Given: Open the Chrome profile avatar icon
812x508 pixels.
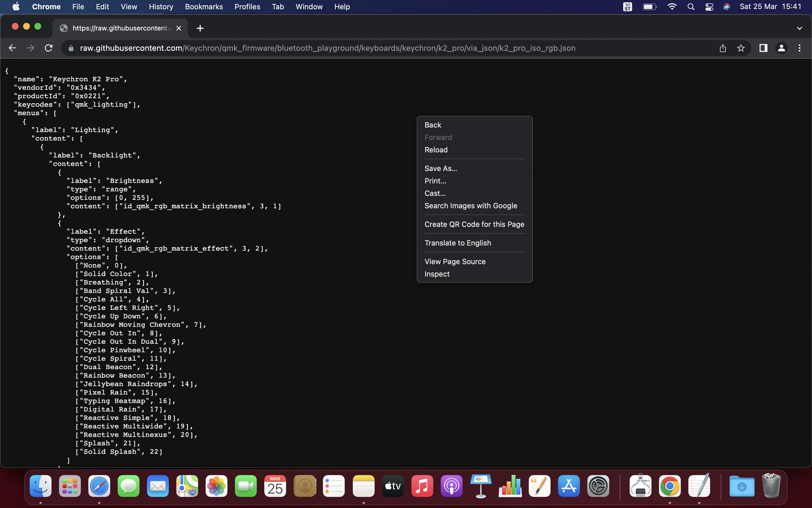Looking at the screenshot, I should pos(781,48).
